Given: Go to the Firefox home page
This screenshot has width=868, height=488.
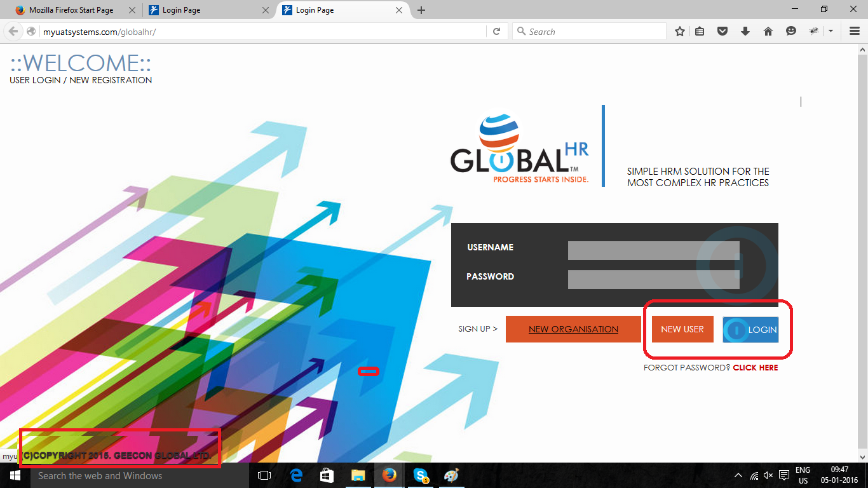Looking at the screenshot, I should click(x=768, y=31).
